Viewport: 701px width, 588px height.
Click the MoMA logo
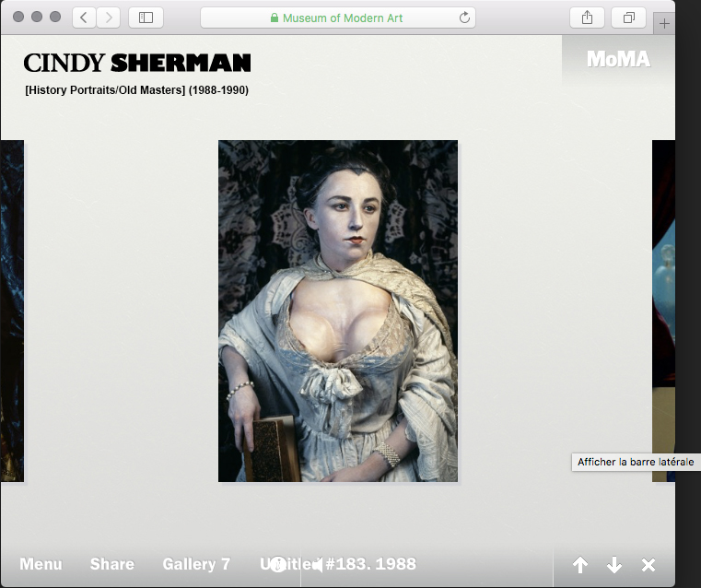618,60
